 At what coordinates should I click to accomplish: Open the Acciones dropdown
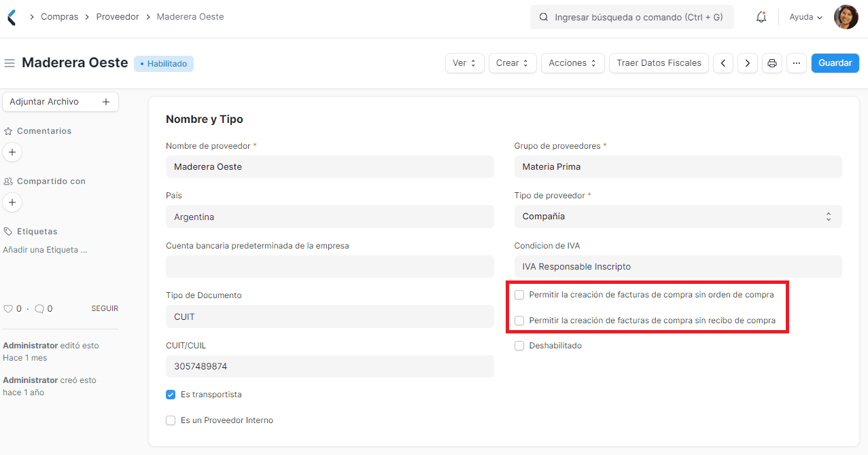click(x=573, y=63)
